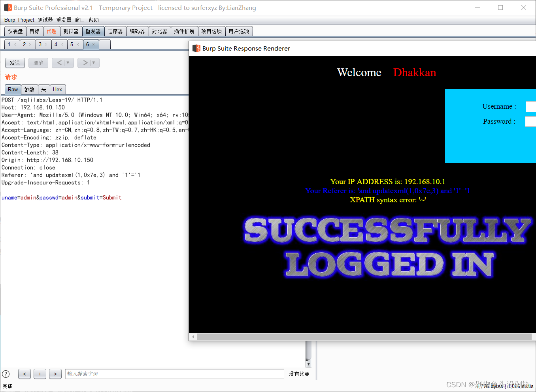536x392 pixels.
Task: Click the renderer horizontal scrollbar
Action: click(364, 337)
